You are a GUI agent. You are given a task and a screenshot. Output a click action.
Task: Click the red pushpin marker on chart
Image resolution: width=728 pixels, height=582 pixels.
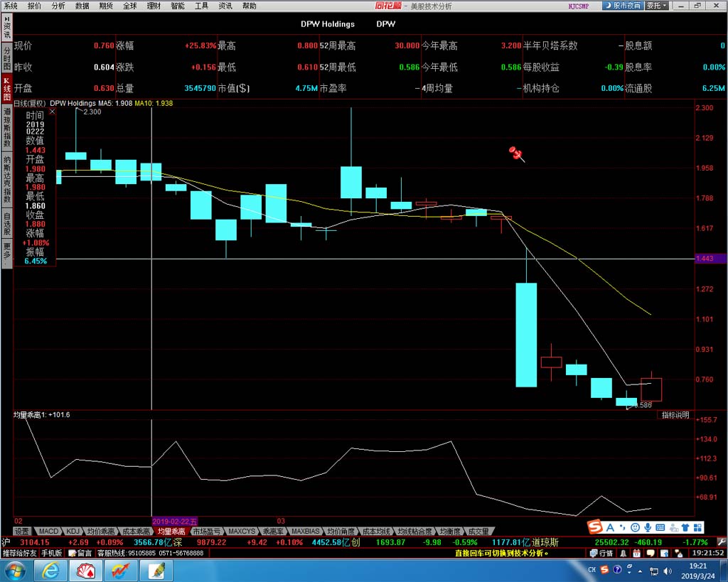pyautogui.click(x=516, y=153)
